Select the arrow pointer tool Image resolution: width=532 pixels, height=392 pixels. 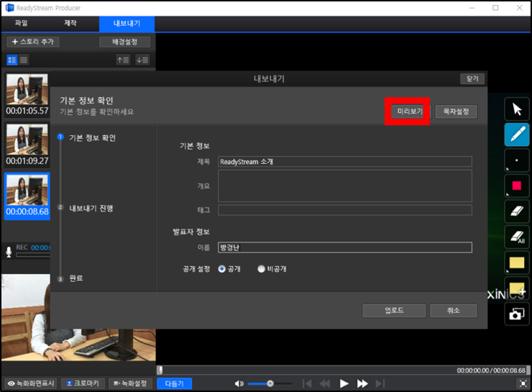pos(517,109)
